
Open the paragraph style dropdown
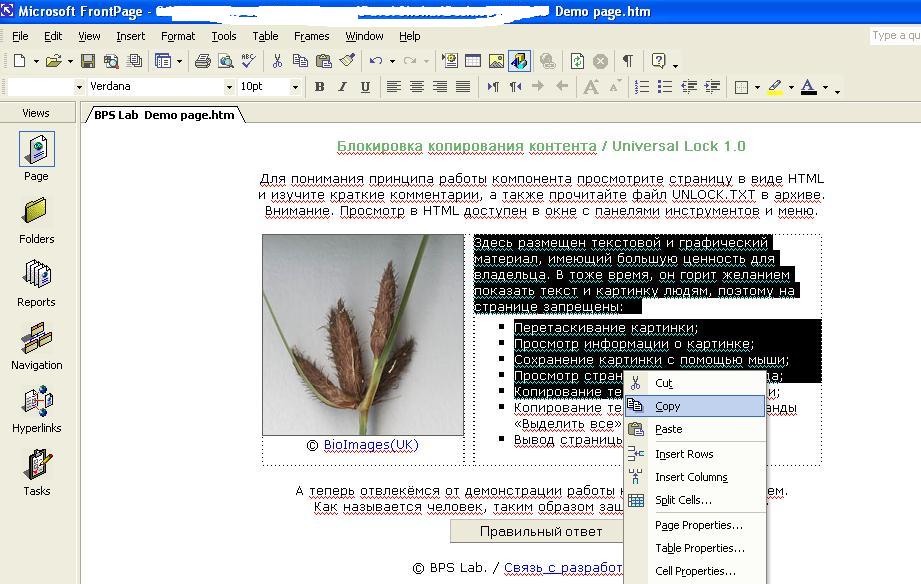pyautogui.click(x=79, y=87)
